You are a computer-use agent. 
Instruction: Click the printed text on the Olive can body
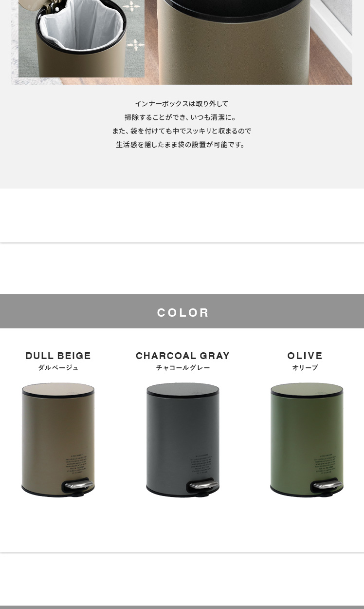point(325,464)
